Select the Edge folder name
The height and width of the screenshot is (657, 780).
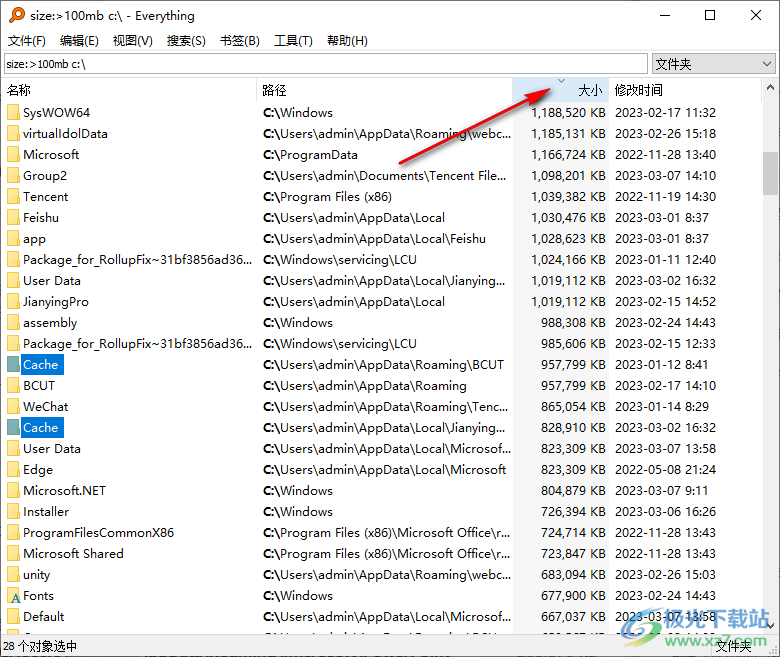click(38, 469)
